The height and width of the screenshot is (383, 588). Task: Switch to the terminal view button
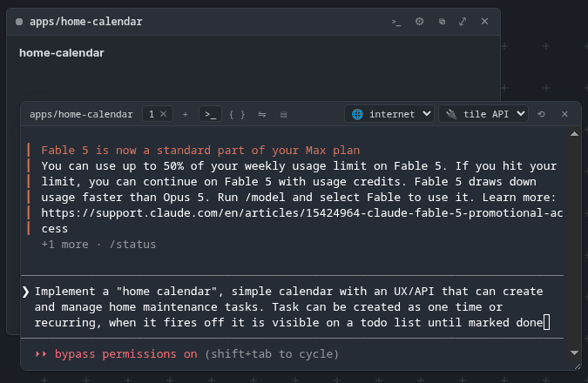pyautogui.click(x=211, y=114)
